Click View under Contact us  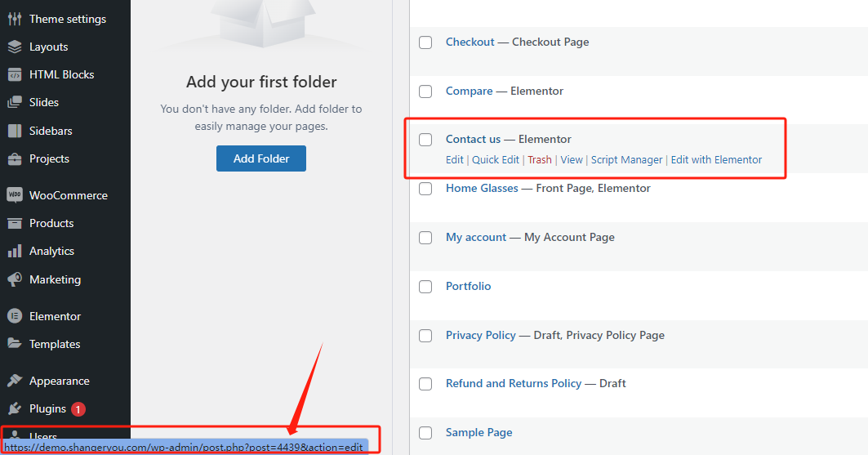click(x=572, y=160)
